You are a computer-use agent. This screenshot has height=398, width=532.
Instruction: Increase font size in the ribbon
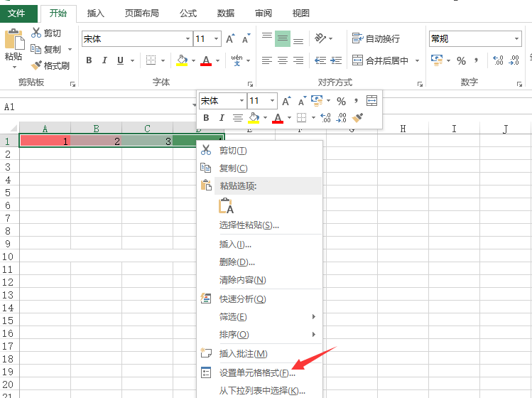click(x=230, y=38)
